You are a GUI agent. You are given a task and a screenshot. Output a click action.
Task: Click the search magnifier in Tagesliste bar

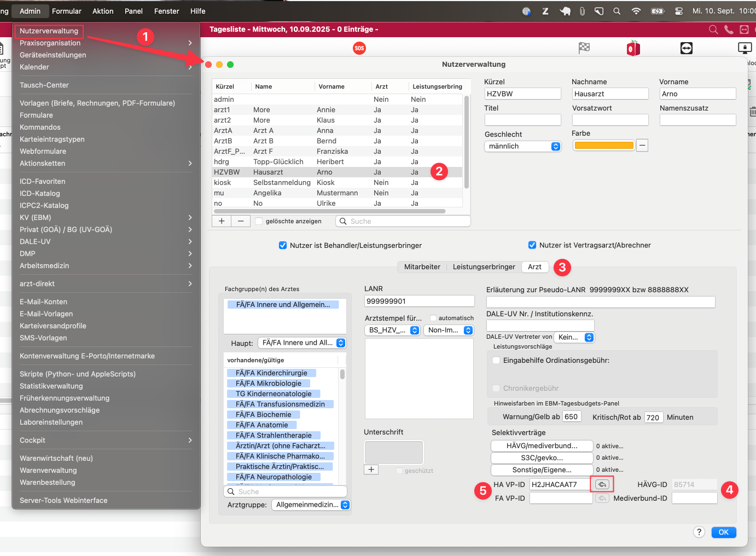point(713,30)
